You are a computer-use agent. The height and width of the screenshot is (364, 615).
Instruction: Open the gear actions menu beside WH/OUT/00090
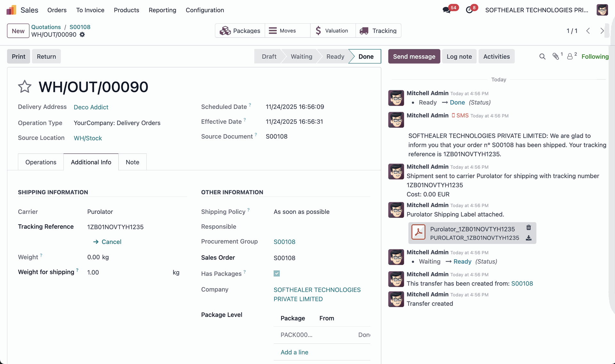(x=82, y=35)
